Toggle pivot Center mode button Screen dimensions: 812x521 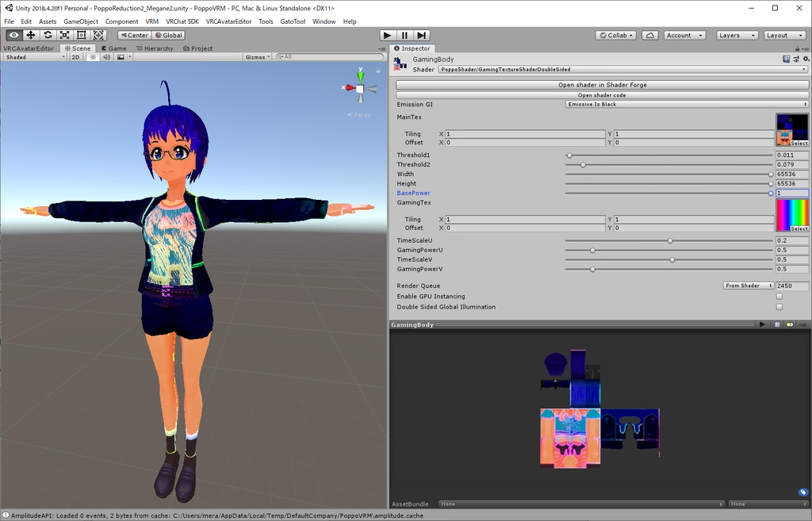(134, 35)
